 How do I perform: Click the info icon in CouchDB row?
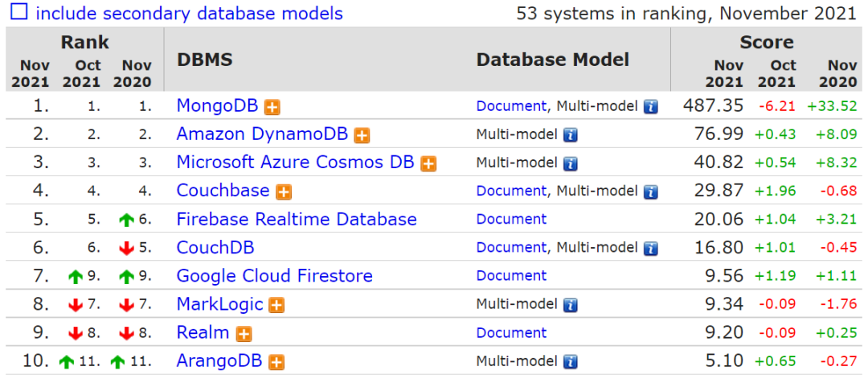[x=650, y=249]
